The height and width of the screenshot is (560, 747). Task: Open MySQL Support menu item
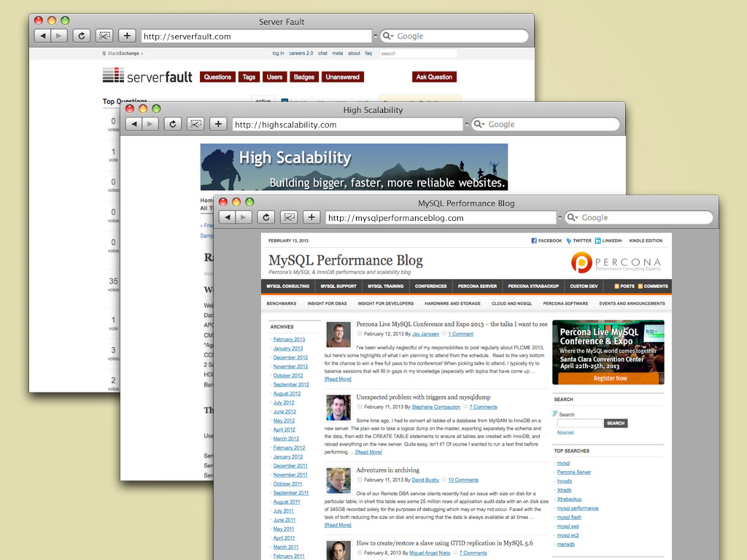[338, 286]
